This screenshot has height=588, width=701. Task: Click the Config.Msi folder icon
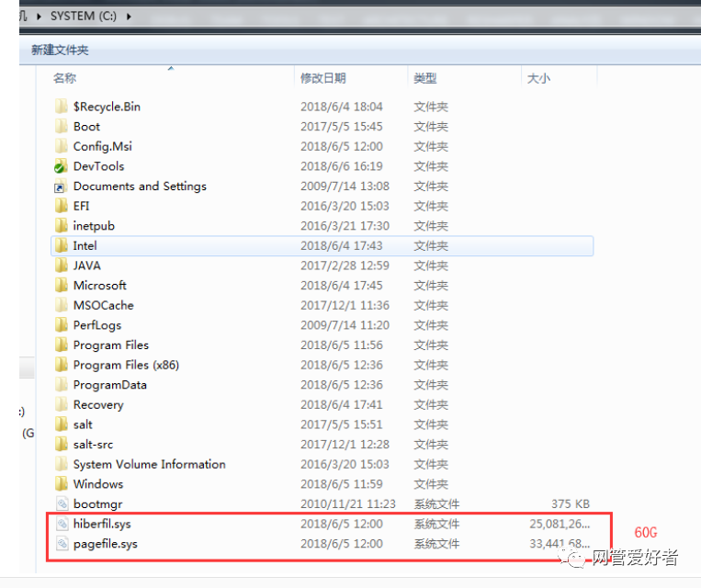click(62, 146)
